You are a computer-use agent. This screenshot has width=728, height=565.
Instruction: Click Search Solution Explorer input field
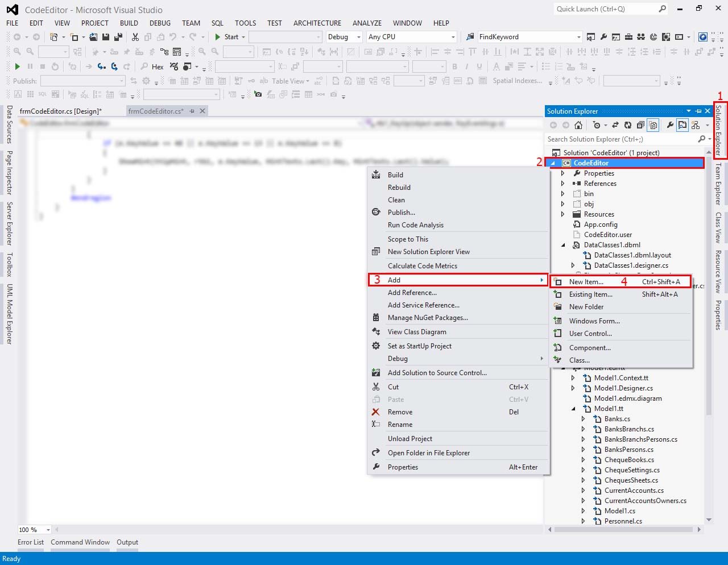pyautogui.click(x=621, y=139)
